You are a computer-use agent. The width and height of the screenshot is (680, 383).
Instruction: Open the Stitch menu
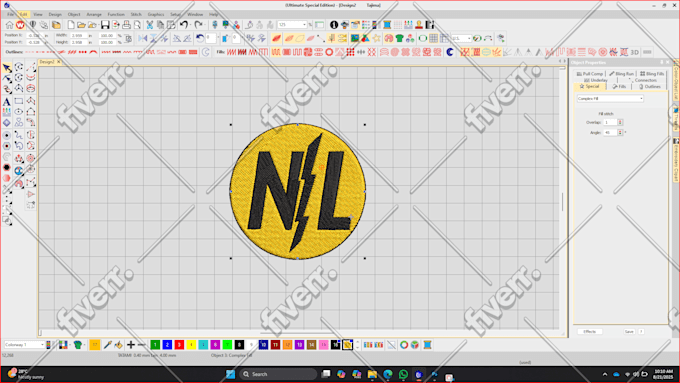coord(136,14)
